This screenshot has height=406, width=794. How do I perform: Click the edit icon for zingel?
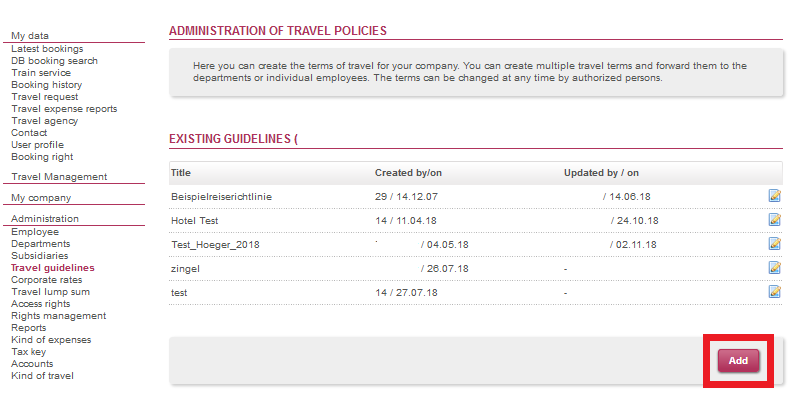coord(774,267)
